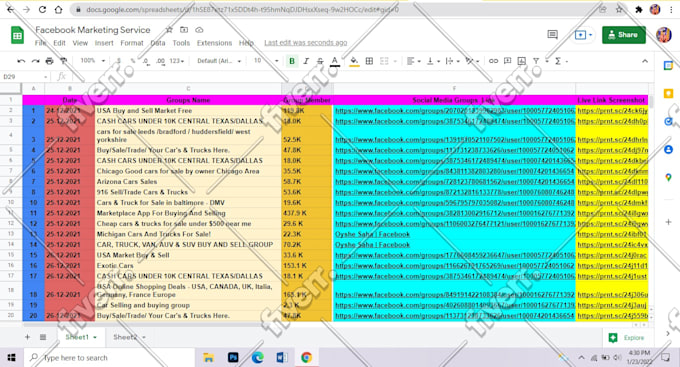Viewport: 680px width, 367px height.
Task: Open the Horizontal align dropdown
Action: tap(414, 61)
